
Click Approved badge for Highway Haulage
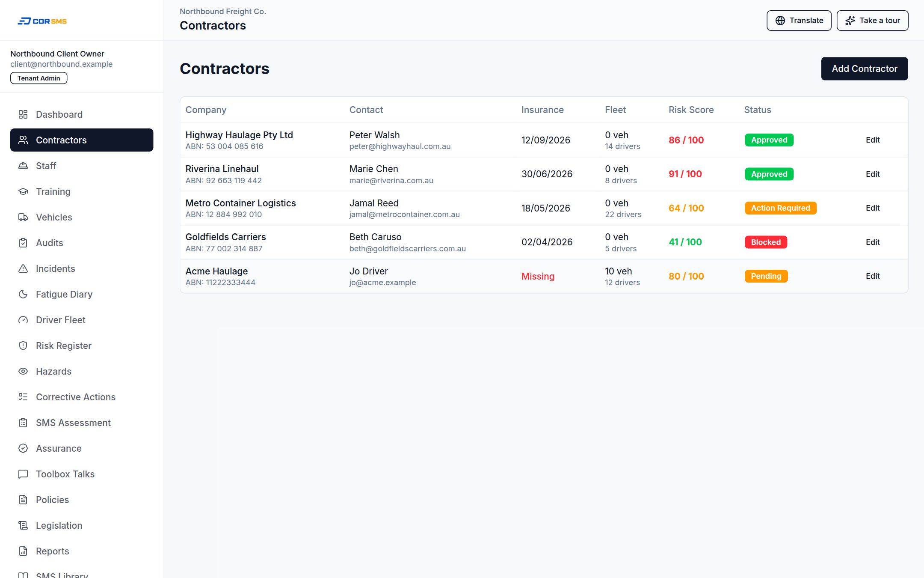click(x=769, y=140)
